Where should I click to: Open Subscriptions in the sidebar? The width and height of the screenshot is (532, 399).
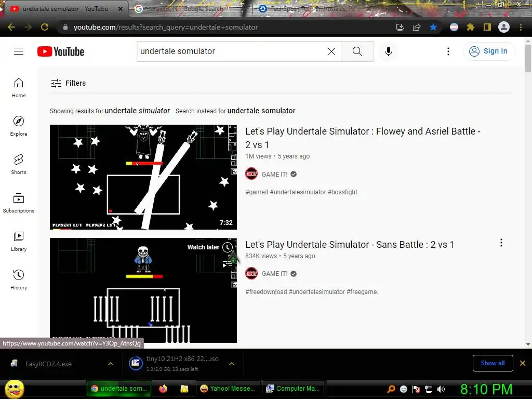[x=19, y=203]
